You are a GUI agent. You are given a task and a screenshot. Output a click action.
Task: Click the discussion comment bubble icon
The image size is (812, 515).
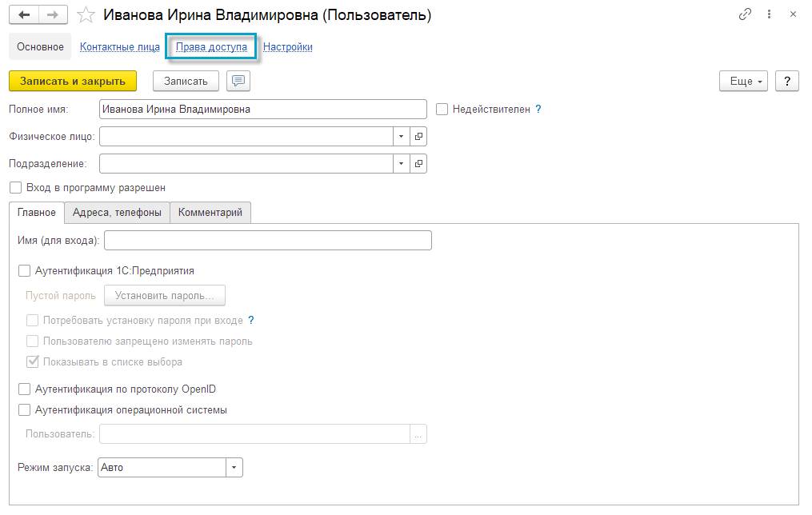238,81
